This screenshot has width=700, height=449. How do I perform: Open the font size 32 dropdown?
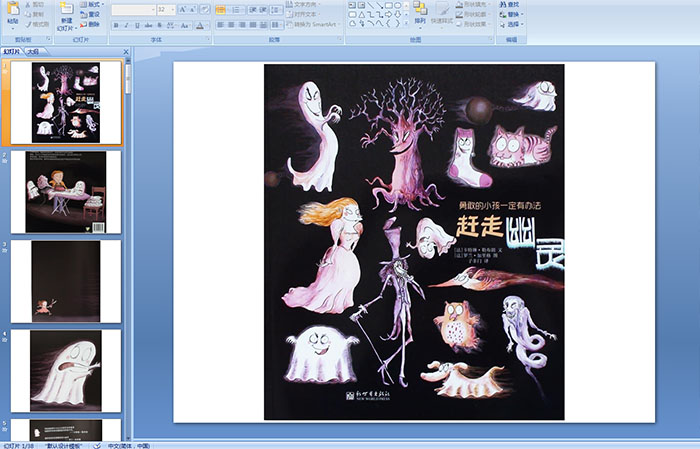pos(173,9)
